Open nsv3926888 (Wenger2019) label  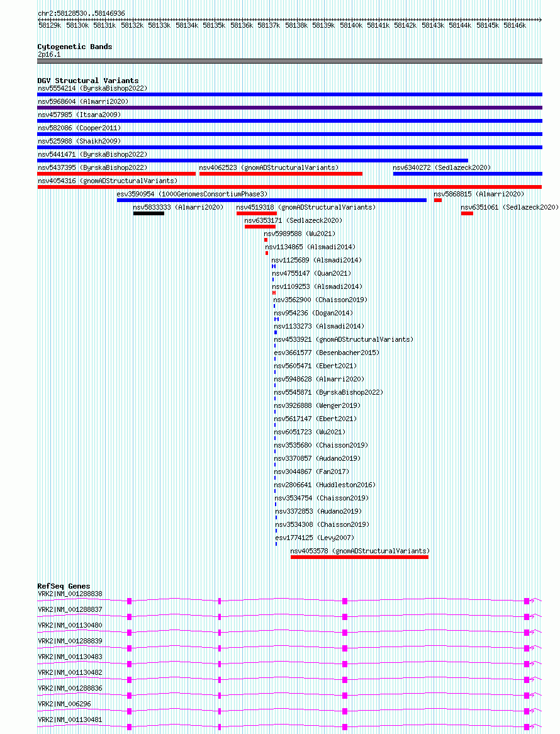(x=317, y=405)
